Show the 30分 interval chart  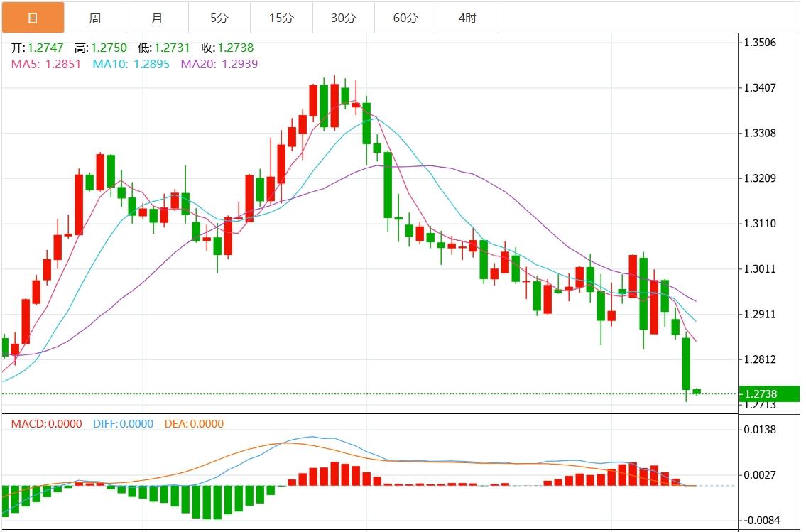pyautogui.click(x=344, y=18)
